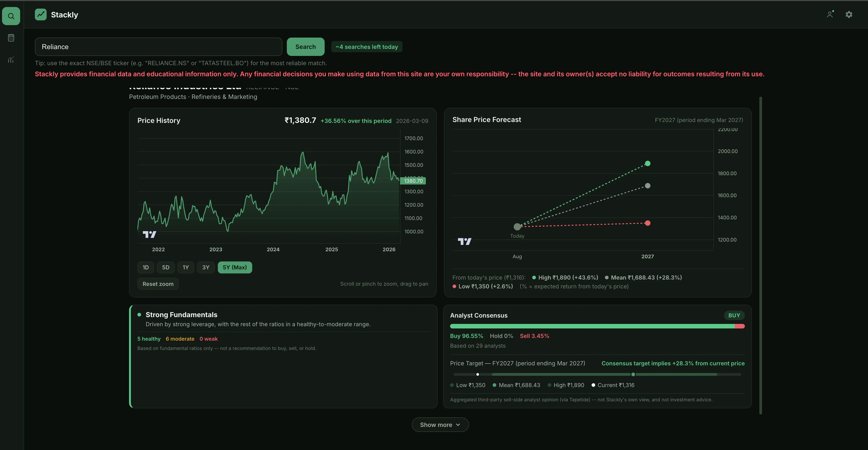This screenshot has width=868, height=450.
Task: Open the user profile icon
Action: 830,14
